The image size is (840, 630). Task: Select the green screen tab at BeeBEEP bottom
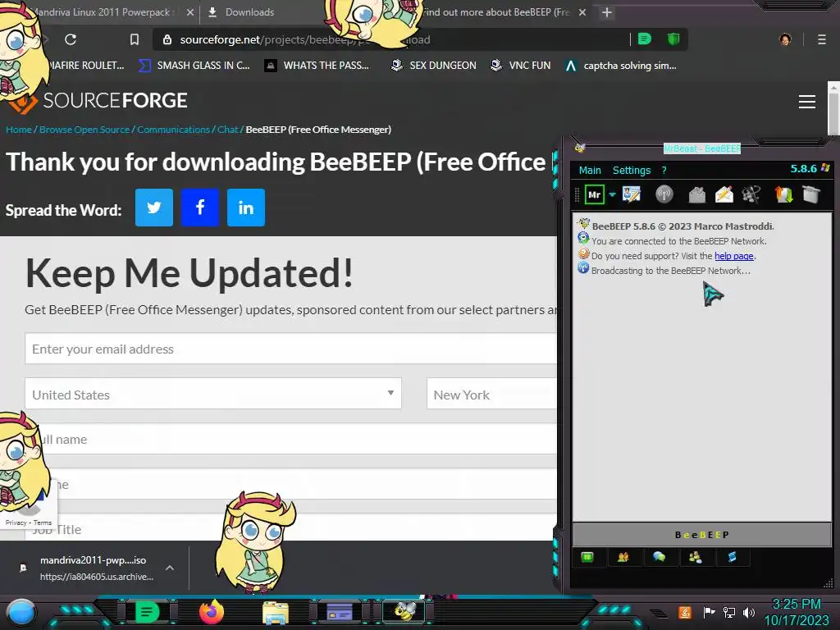click(x=587, y=557)
